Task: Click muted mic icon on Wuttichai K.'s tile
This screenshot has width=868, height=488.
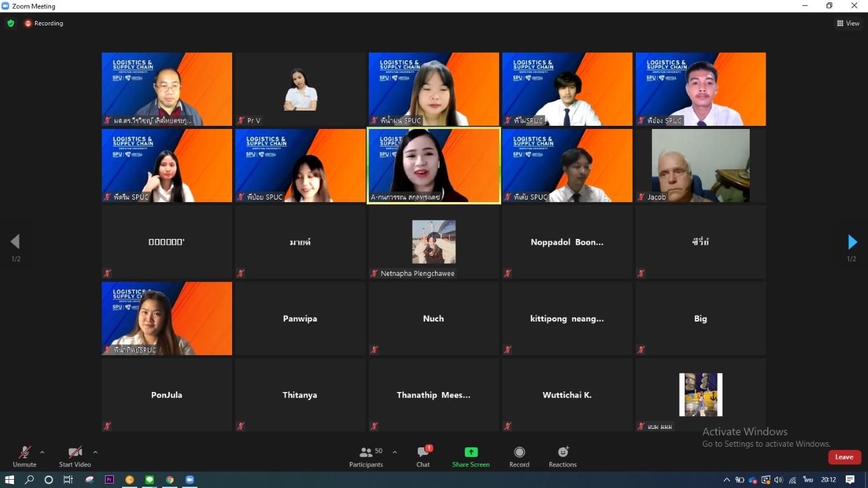Action: (x=508, y=426)
